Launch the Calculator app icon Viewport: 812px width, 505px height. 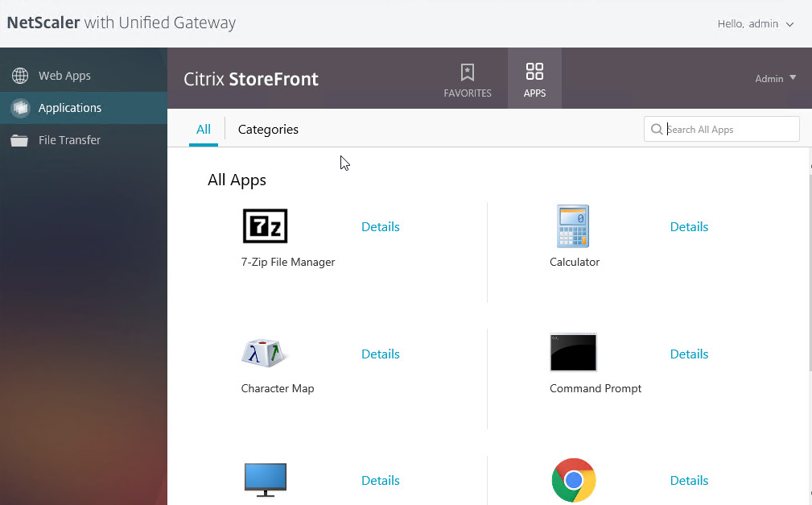click(x=573, y=226)
